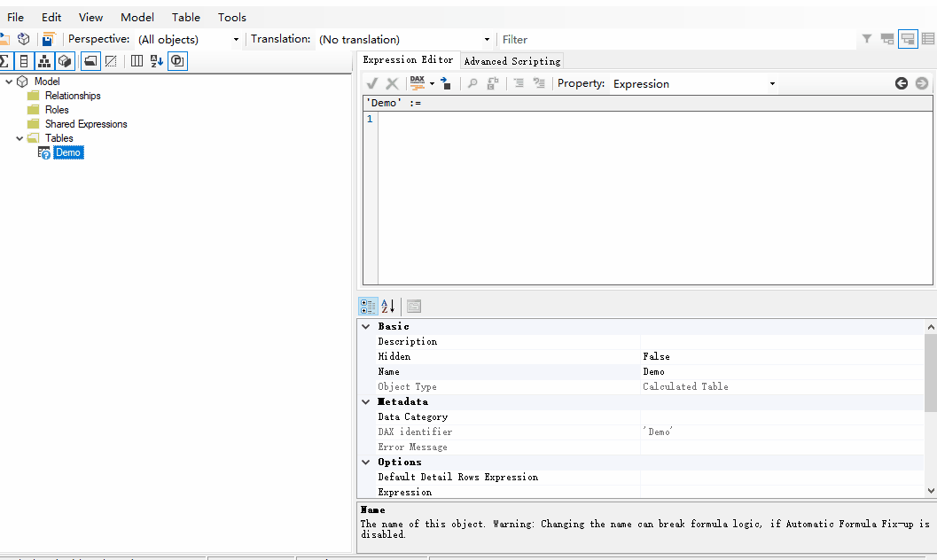Image resolution: width=937 pixels, height=560 pixels.
Task: Click the blue arrow go-to-definition icon
Action: [446, 83]
